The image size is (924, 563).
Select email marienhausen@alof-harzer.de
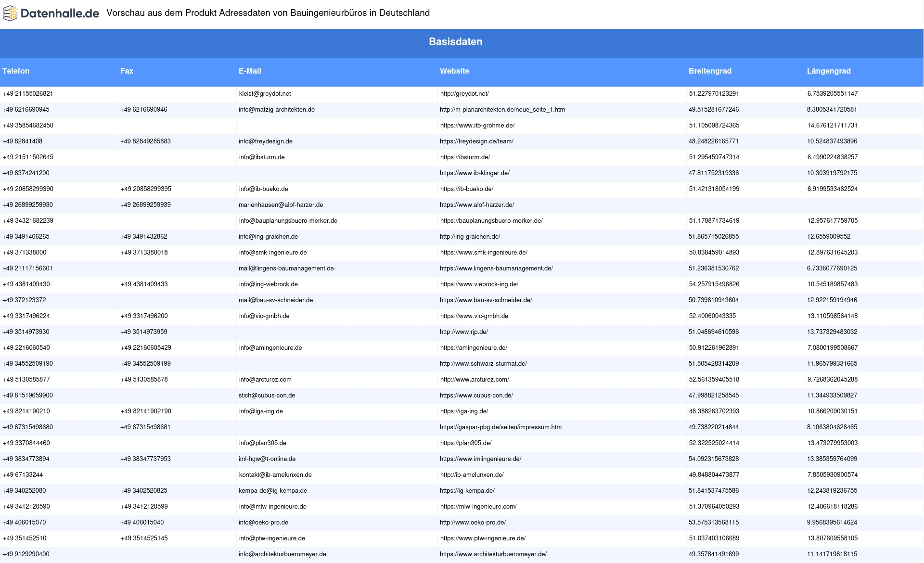pos(281,205)
